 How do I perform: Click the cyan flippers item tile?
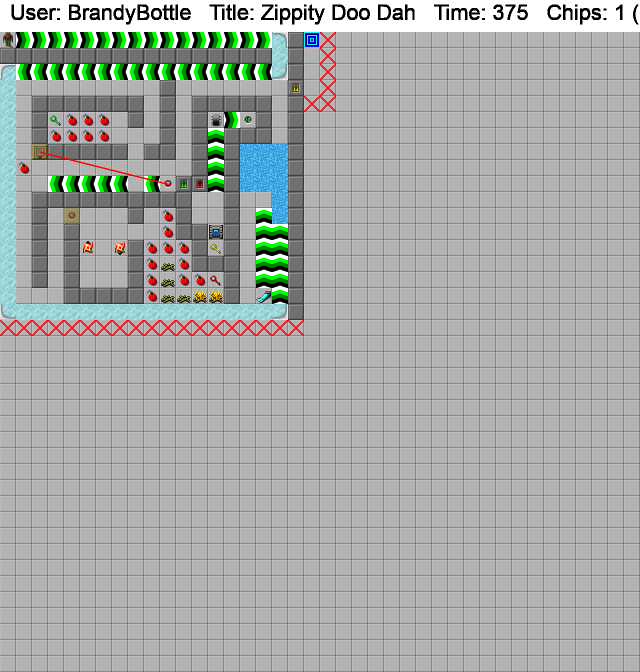(264, 296)
